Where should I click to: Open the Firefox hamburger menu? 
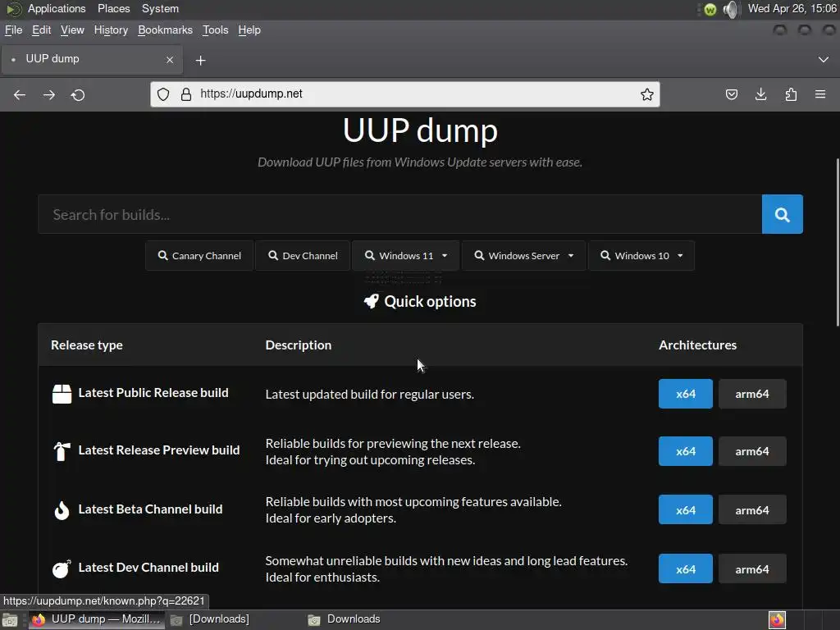820,94
